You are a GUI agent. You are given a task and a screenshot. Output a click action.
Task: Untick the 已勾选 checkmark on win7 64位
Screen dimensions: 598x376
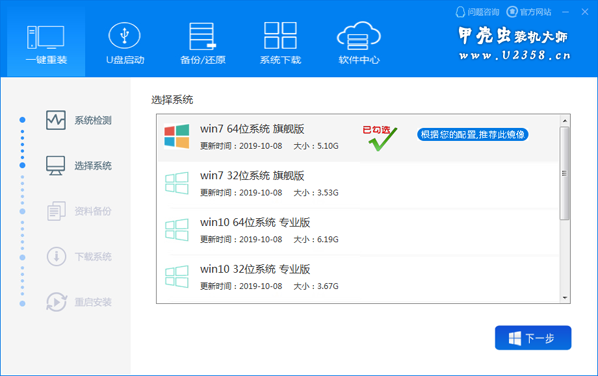coord(380,138)
